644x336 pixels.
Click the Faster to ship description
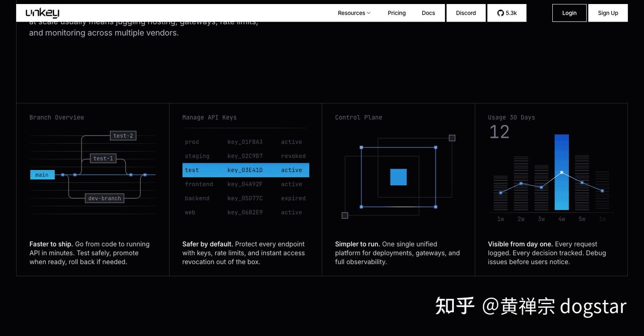click(89, 253)
